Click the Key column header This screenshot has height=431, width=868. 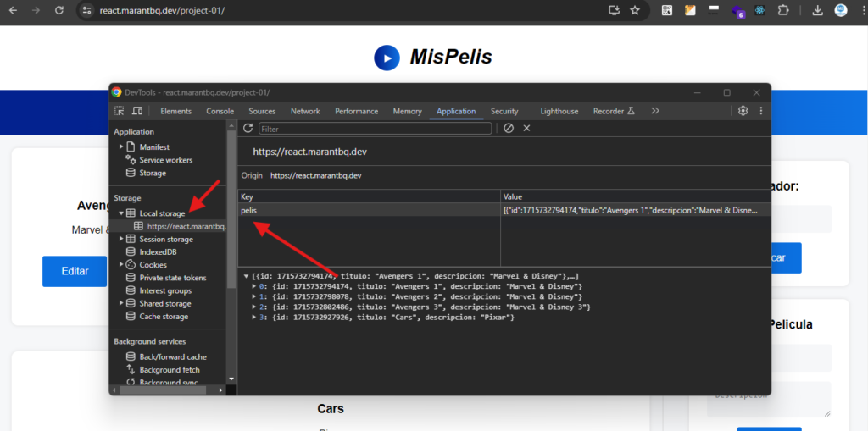point(370,196)
